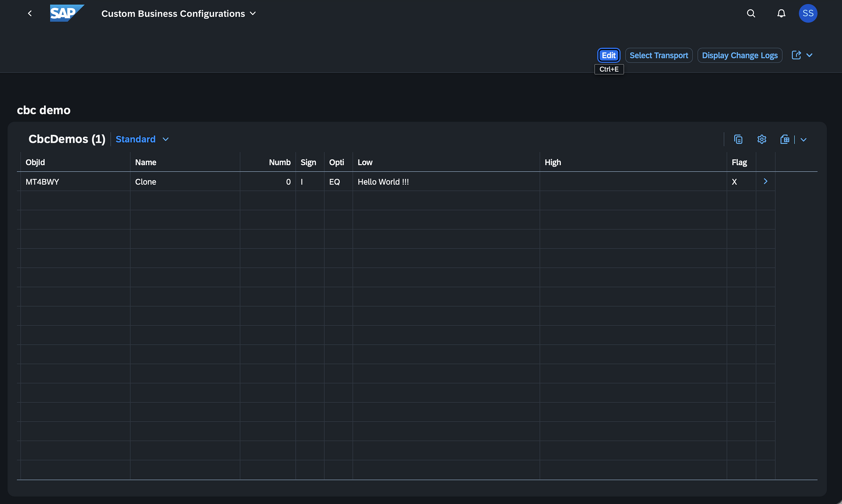The image size is (842, 504).
Task: Click the Hello World !!! cell
Action: [x=446, y=182]
